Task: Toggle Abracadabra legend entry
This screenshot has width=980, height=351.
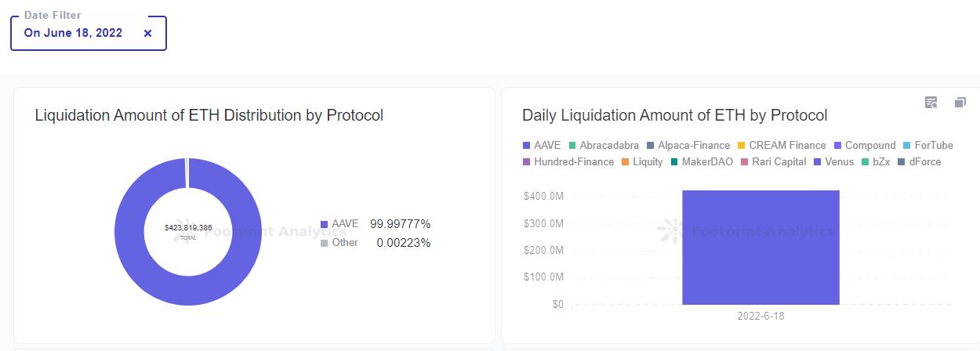Action: pyautogui.click(x=603, y=146)
